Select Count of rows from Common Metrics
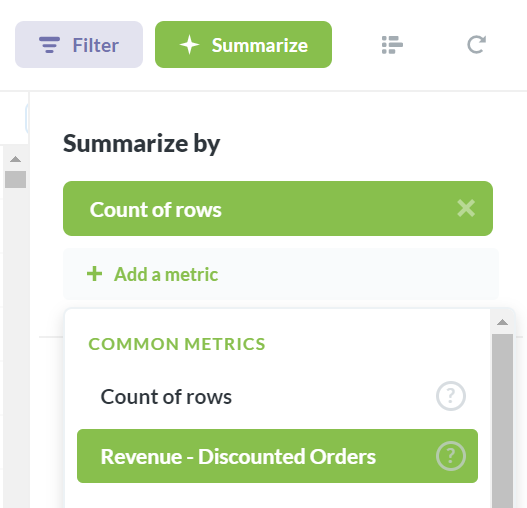This screenshot has width=527, height=508. pos(277,396)
